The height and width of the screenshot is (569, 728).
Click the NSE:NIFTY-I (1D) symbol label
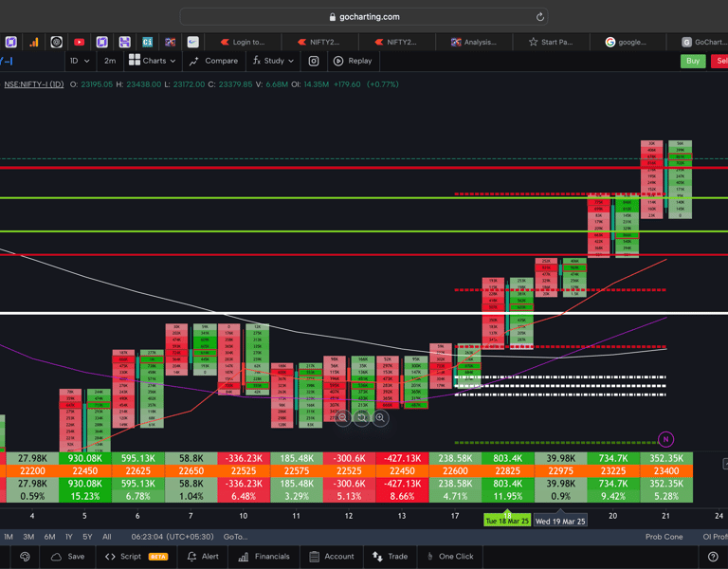[x=34, y=84]
